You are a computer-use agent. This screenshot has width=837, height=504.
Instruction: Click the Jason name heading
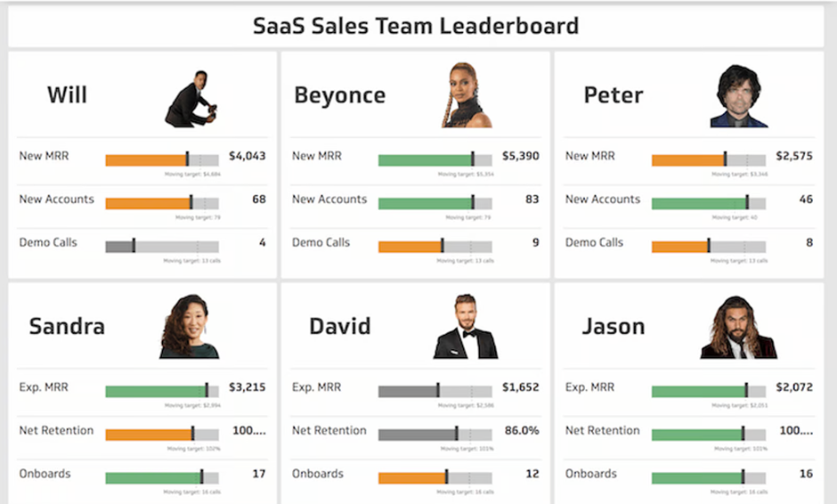614,326
